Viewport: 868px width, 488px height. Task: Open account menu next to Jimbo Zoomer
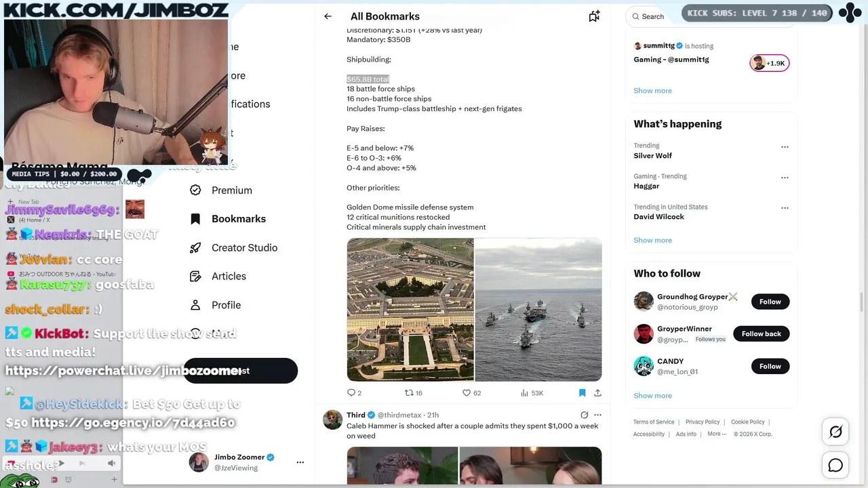pyautogui.click(x=300, y=462)
